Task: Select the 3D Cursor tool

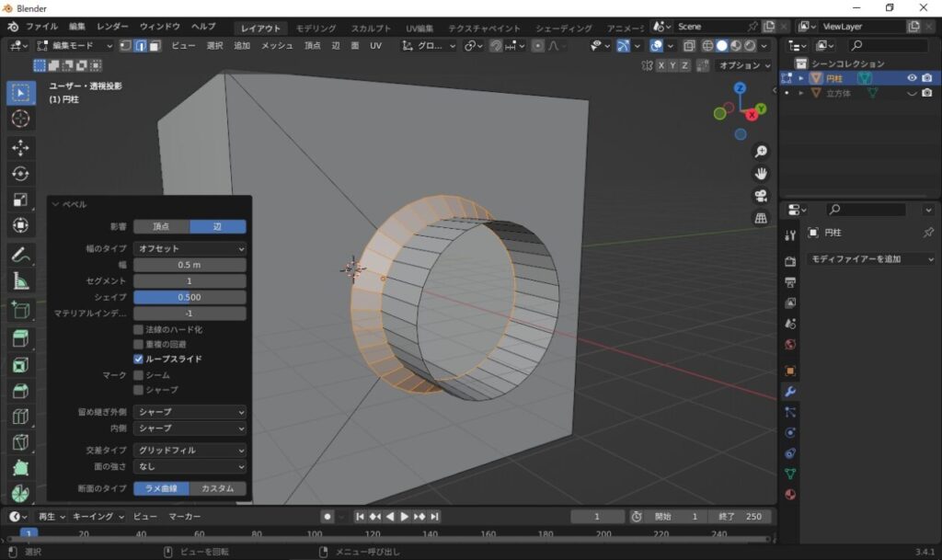Action: (x=20, y=119)
